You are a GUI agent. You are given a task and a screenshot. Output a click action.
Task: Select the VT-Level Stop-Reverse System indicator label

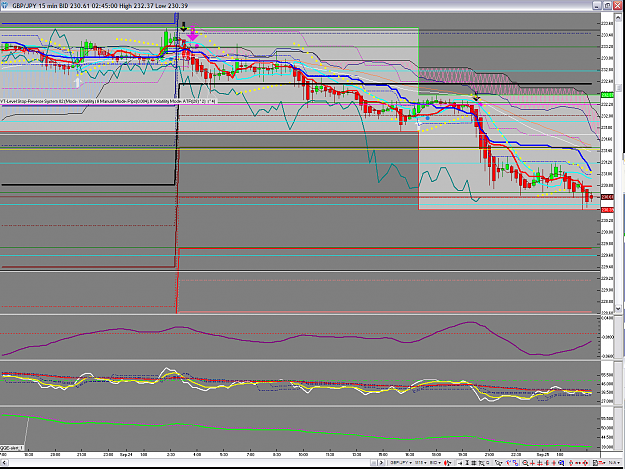click(x=108, y=102)
